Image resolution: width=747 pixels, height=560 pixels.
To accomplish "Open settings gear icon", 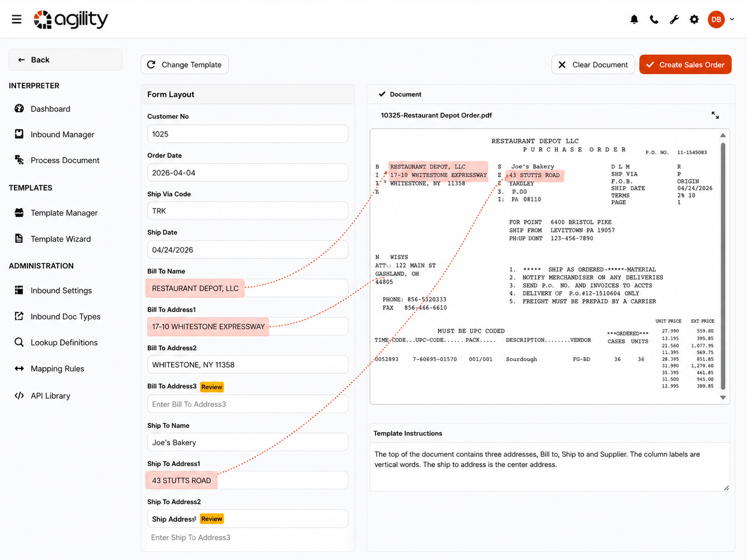I will point(694,20).
